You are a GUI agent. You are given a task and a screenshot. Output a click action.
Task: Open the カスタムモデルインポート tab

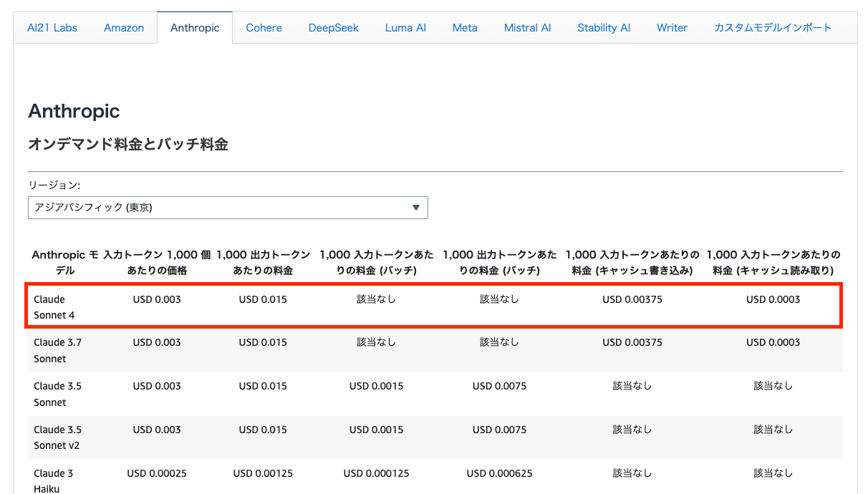773,28
